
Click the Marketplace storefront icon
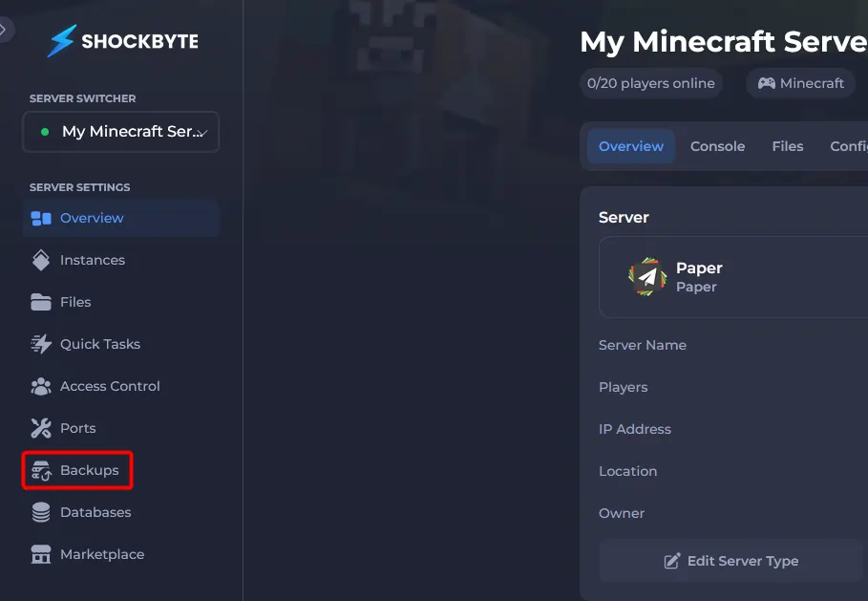41,554
